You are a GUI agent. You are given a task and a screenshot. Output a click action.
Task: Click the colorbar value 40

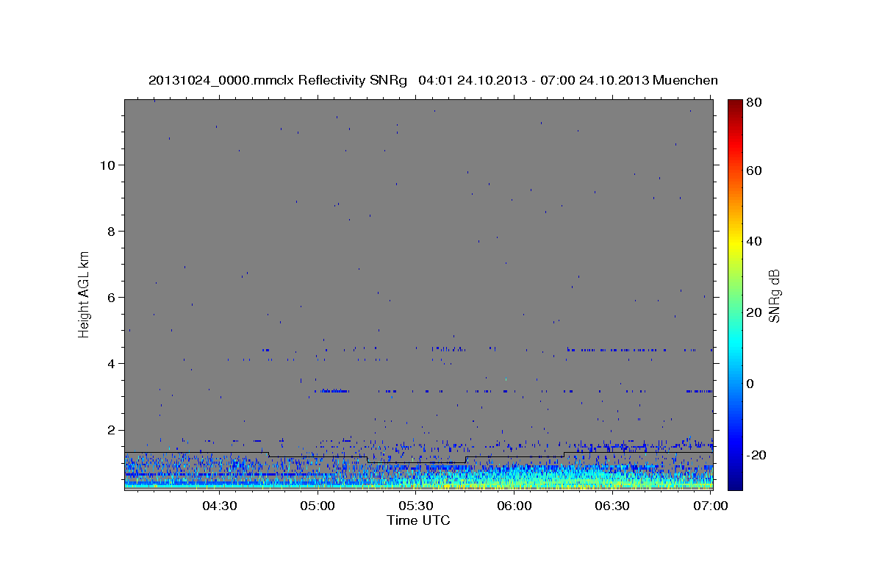tap(753, 241)
